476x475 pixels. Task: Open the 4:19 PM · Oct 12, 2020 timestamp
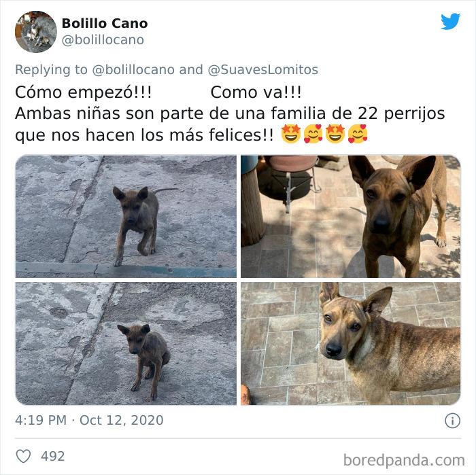89,420
